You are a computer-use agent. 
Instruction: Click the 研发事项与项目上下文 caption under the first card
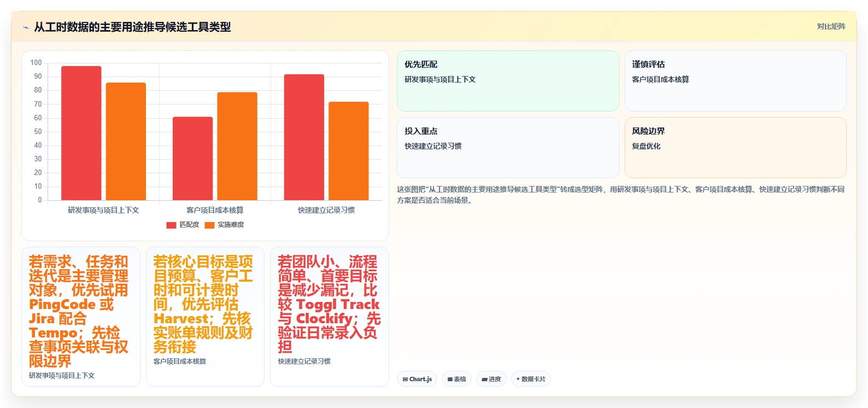[62, 376]
